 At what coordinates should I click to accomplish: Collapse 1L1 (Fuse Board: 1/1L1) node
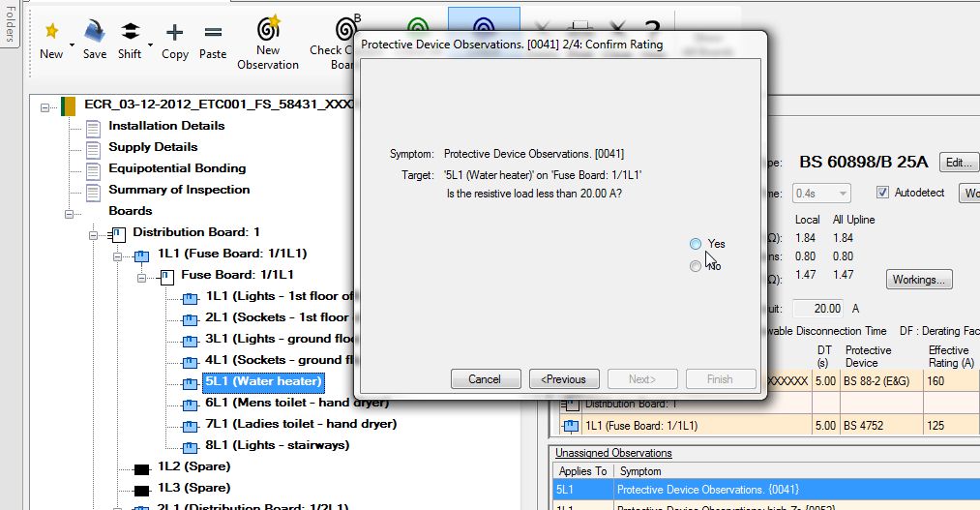(x=117, y=256)
